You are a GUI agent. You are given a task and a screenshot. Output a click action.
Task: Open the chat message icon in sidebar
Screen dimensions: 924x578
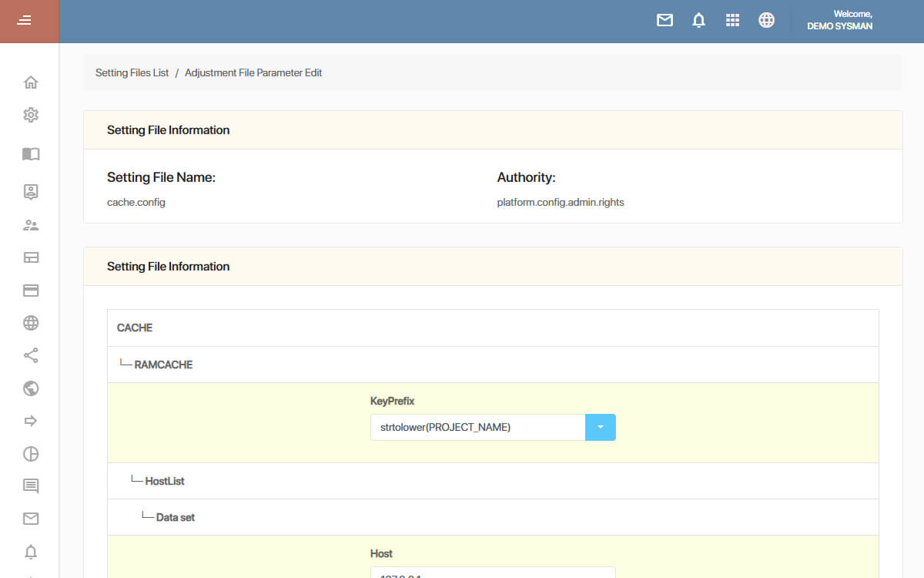click(x=31, y=486)
